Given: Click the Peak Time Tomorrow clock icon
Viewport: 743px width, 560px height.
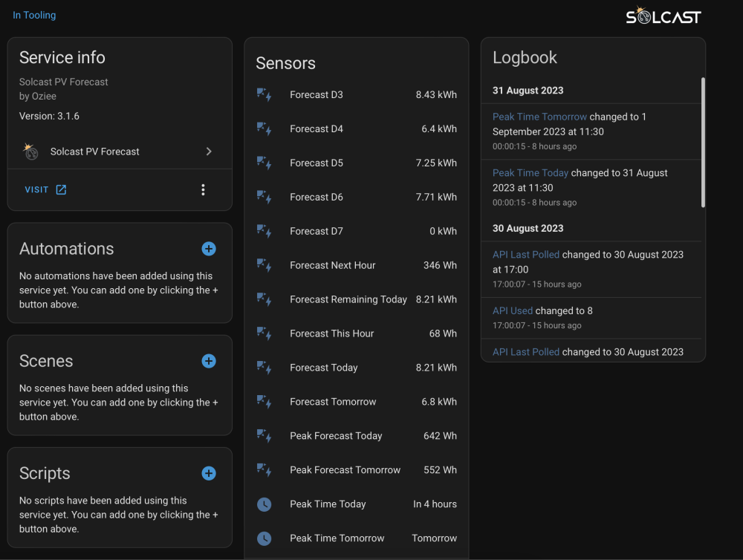Looking at the screenshot, I should (264, 538).
